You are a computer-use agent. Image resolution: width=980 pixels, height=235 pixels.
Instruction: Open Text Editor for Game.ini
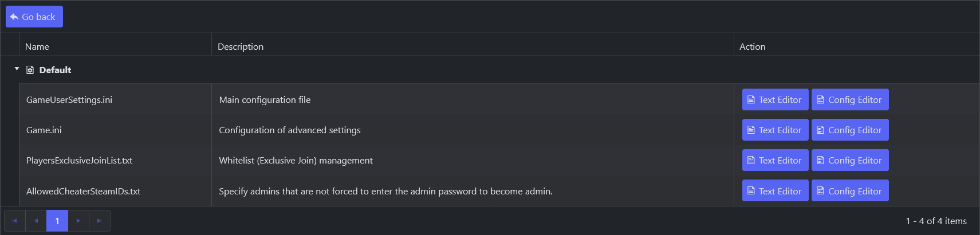(x=775, y=130)
